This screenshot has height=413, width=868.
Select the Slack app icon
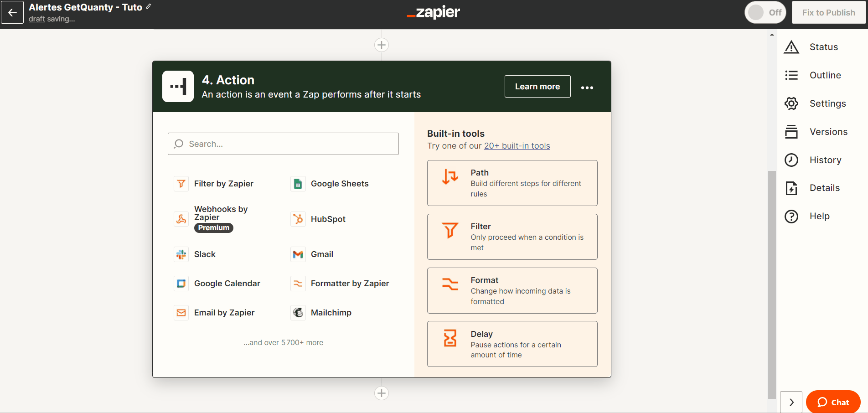point(181,254)
